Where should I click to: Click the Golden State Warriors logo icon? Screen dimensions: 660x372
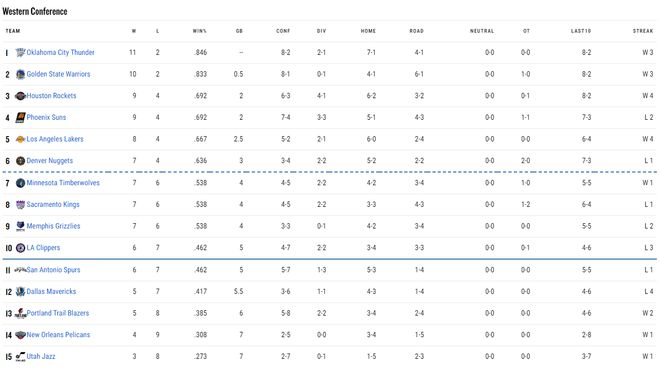[20, 74]
